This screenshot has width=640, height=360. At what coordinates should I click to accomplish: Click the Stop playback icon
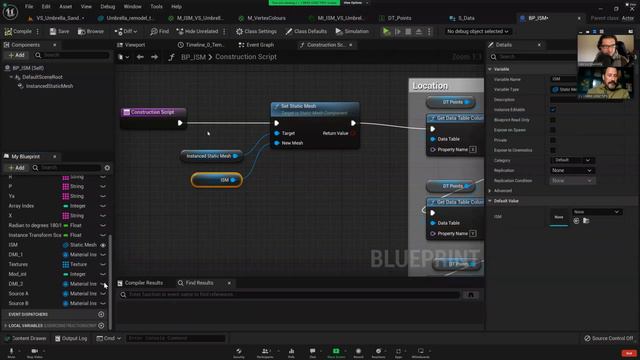click(x=408, y=31)
